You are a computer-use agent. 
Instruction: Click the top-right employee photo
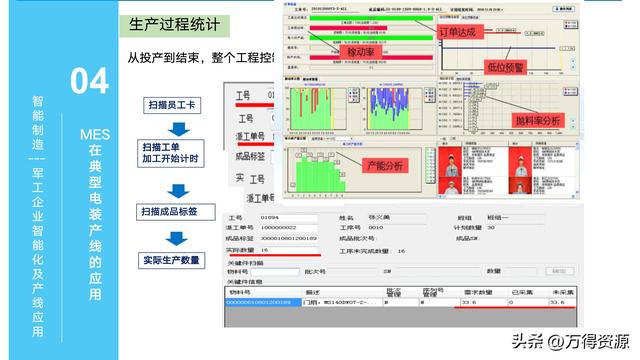click(x=520, y=161)
